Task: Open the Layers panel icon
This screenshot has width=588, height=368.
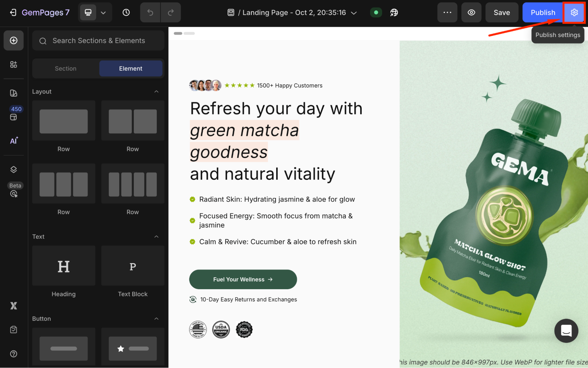Action: (14, 170)
